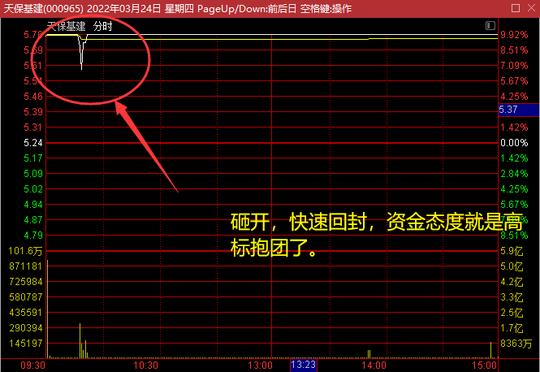Click the volume bar near 14:00
Screen dimensions: 540x372
coord(369,354)
